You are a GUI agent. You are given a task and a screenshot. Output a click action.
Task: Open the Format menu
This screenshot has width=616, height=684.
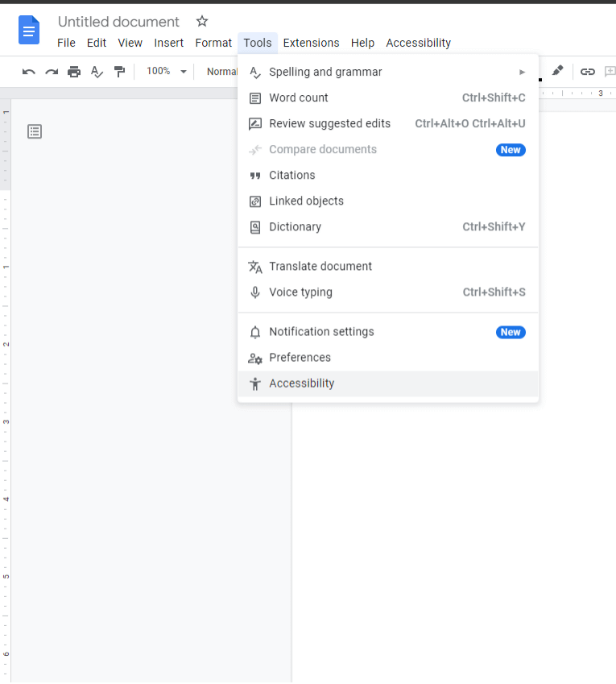(213, 43)
